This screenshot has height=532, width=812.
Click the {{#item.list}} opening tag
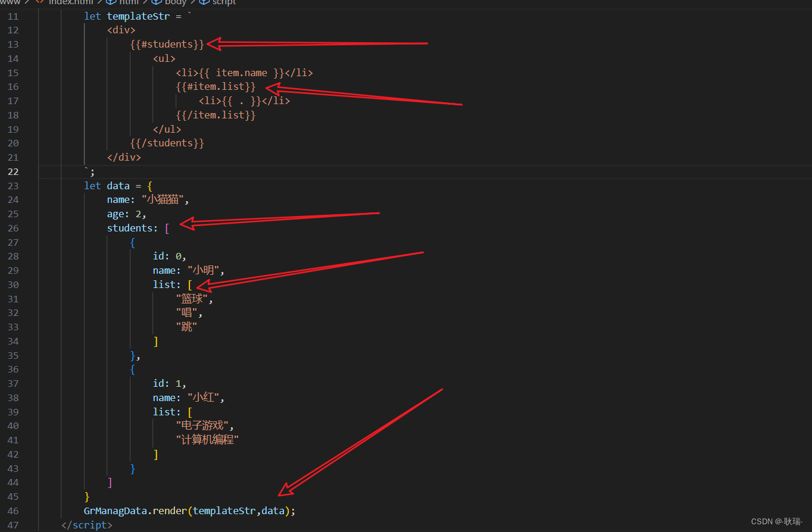click(216, 87)
